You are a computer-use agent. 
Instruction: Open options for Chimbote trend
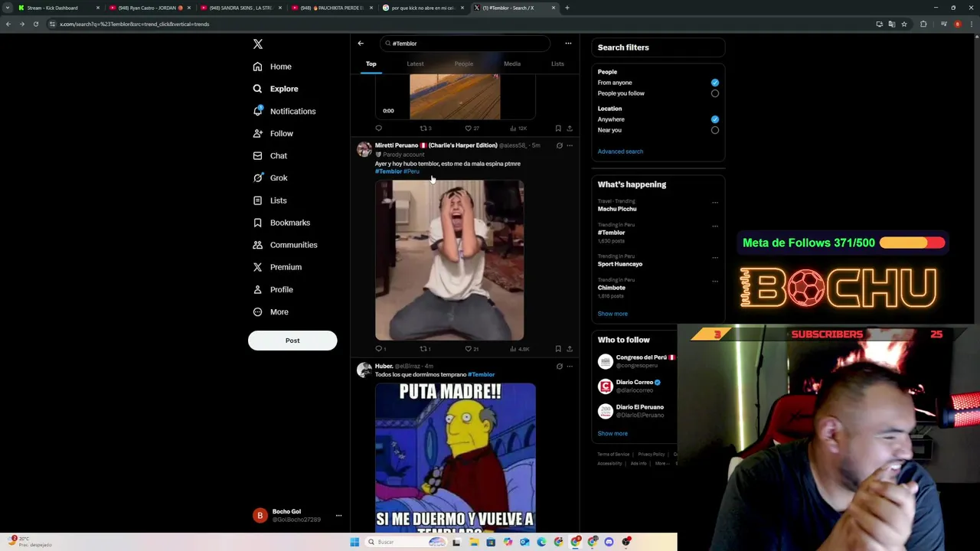point(715,282)
